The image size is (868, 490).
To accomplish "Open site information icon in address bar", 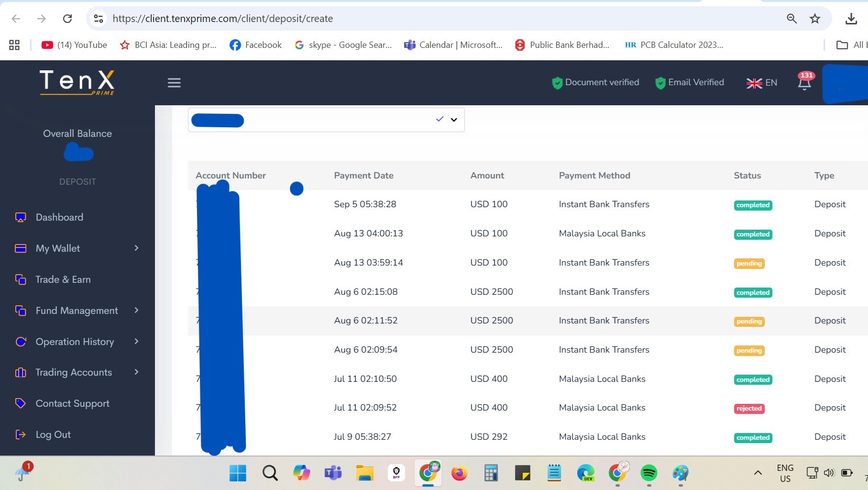I will point(99,19).
